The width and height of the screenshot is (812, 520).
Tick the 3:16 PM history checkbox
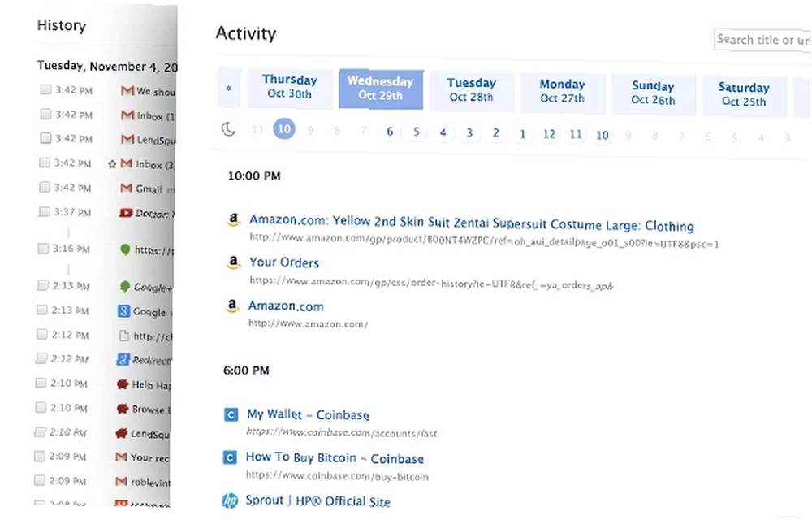(x=43, y=248)
